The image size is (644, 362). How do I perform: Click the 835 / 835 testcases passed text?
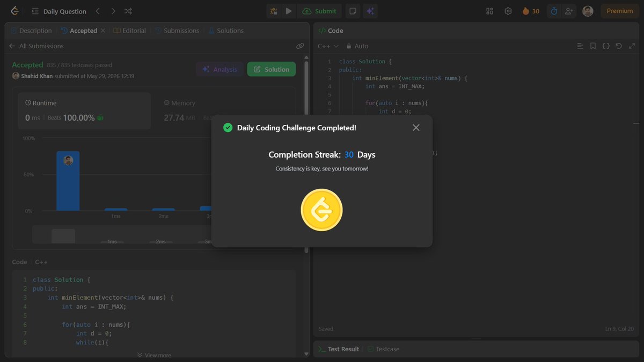pyautogui.click(x=79, y=65)
